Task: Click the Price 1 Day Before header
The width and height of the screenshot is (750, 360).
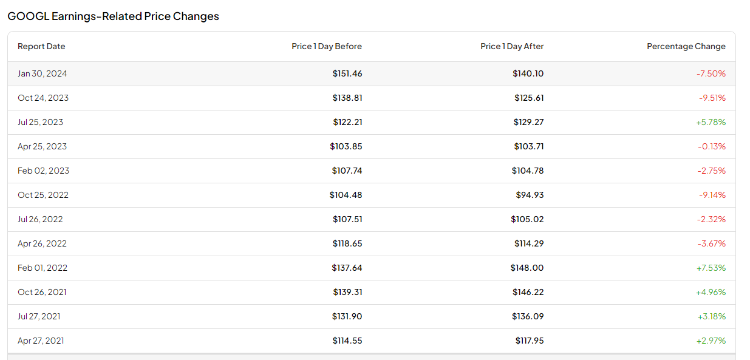Action: pos(327,46)
